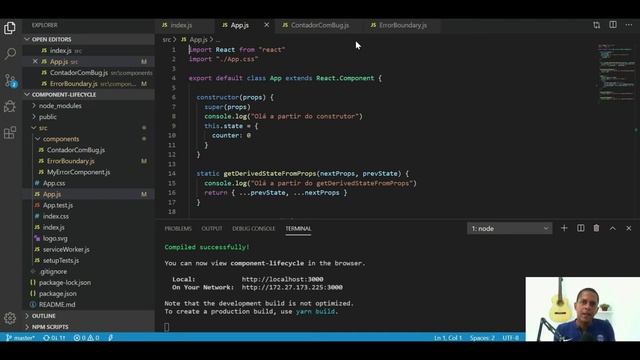
Task: Open App.css in the file tree
Action: click(x=89, y=183)
